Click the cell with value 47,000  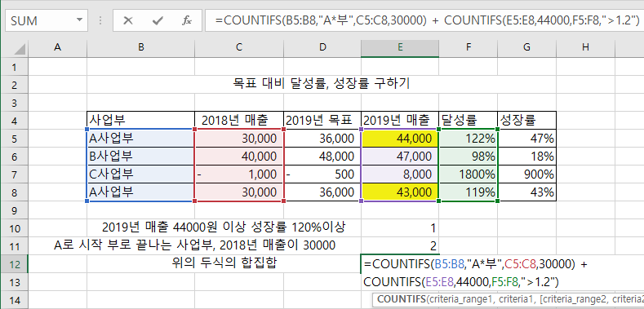400,157
